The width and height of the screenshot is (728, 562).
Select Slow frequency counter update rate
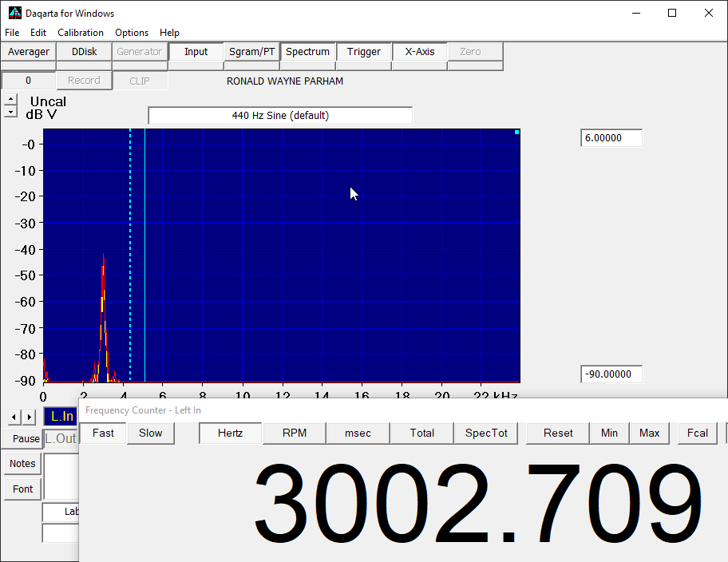coord(150,433)
